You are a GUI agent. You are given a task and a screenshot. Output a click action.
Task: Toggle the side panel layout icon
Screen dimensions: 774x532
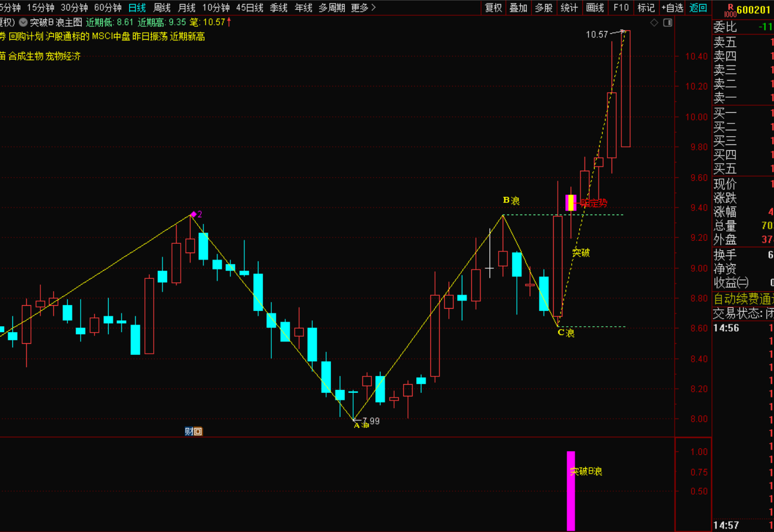668,23
